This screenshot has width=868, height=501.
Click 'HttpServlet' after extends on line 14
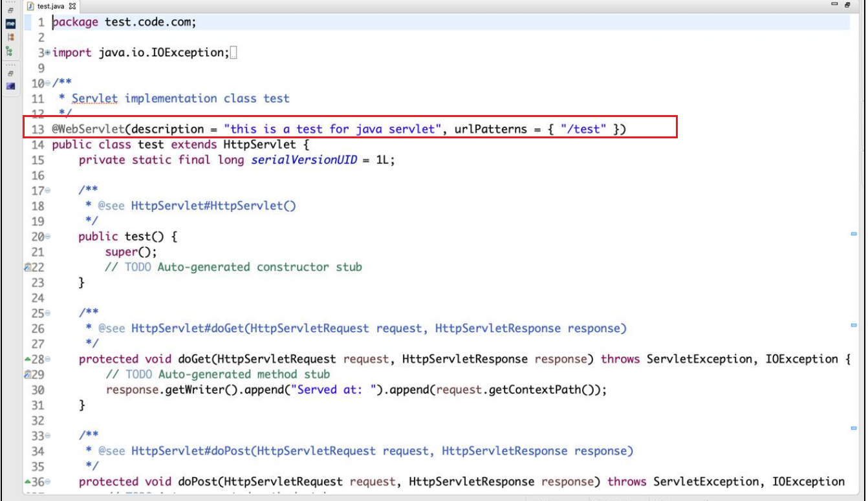pyautogui.click(x=259, y=145)
